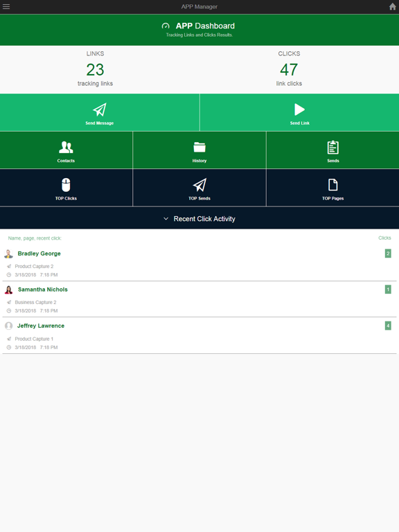This screenshot has height=532, width=399.
Task: Open Sends clipboard icon
Action: [x=332, y=148]
